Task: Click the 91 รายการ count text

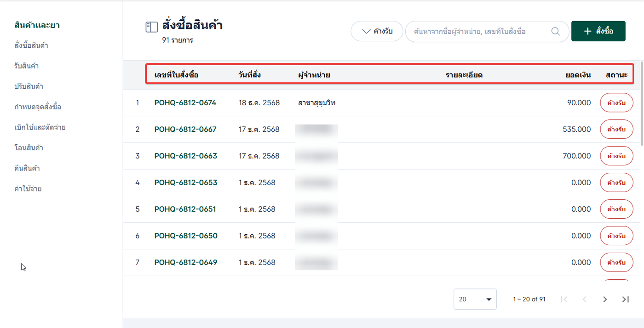Action: point(177,40)
